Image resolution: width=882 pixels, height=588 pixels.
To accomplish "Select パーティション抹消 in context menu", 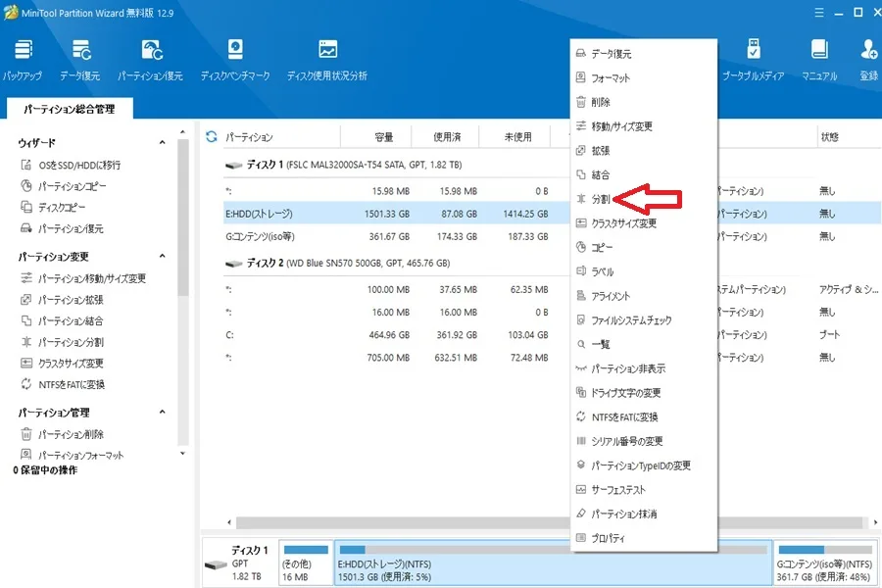I will click(644, 514).
